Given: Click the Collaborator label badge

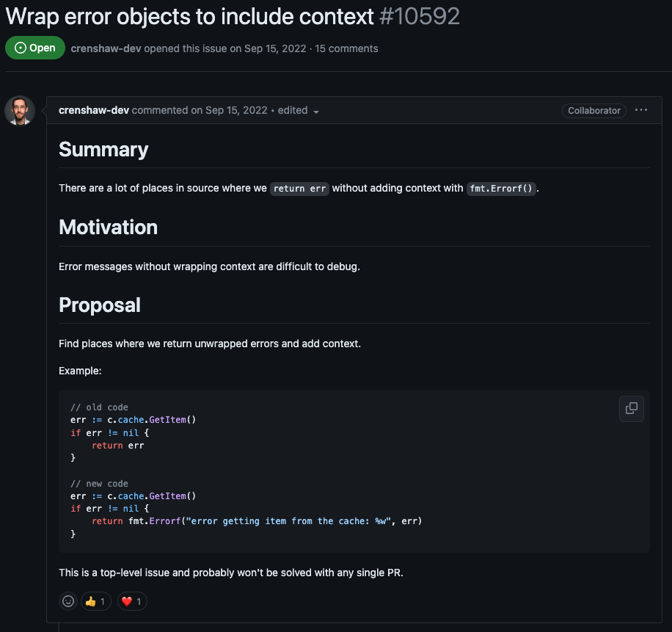Looking at the screenshot, I should (594, 111).
